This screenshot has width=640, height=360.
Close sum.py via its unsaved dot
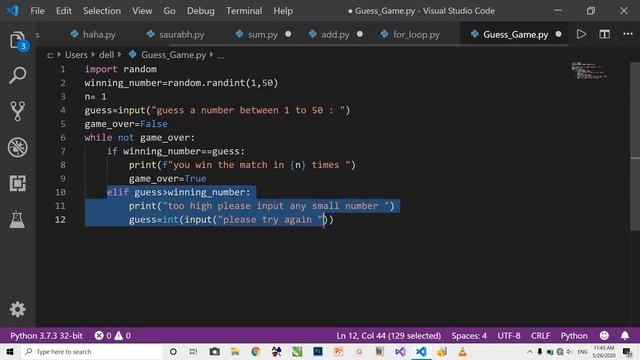[x=288, y=34]
